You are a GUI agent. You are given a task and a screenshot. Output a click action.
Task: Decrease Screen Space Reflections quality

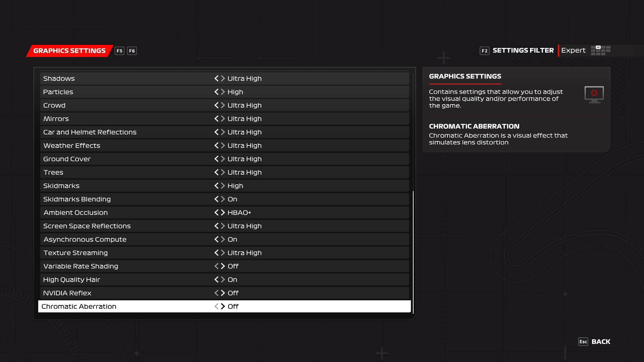click(x=216, y=226)
